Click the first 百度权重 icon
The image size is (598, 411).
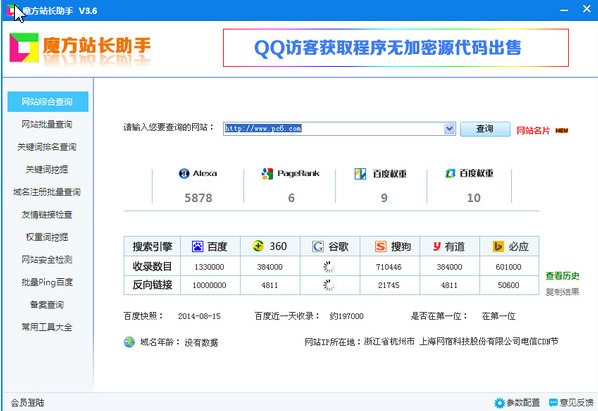click(x=360, y=174)
